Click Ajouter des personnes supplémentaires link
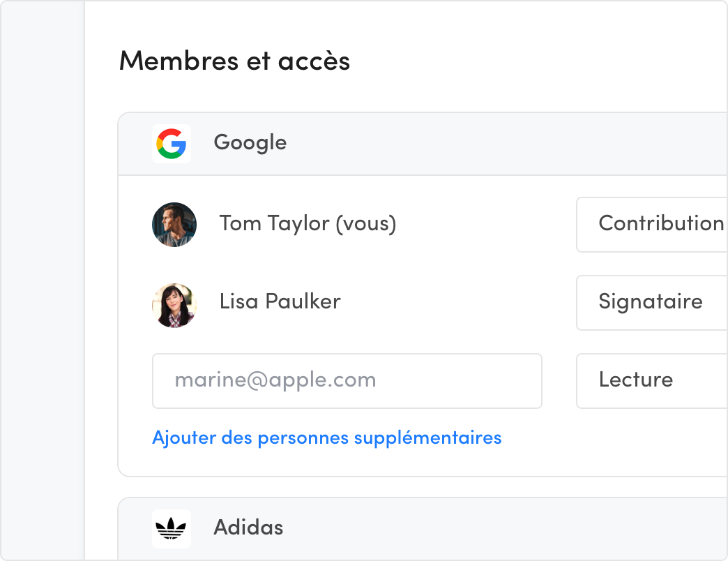The image size is (728, 561). pos(327,438)
